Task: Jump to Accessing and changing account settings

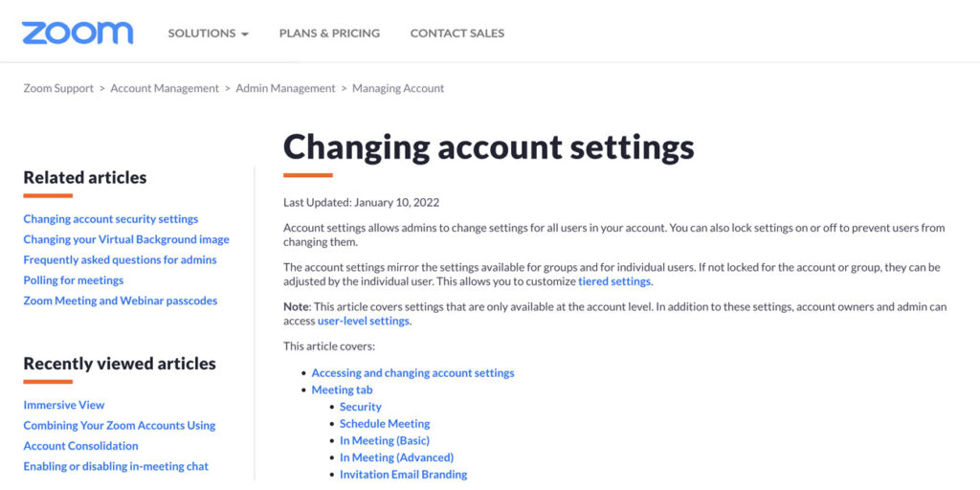Action: click(x=412, y=373)
